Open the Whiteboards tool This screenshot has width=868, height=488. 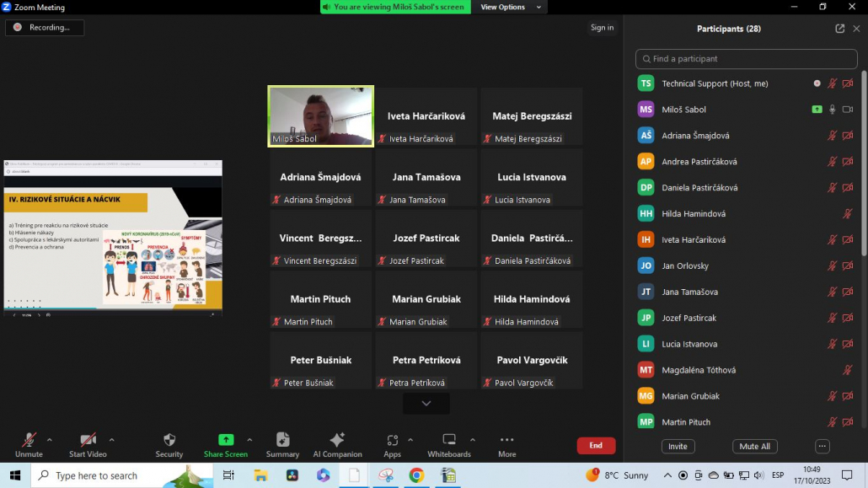(449, 440)
